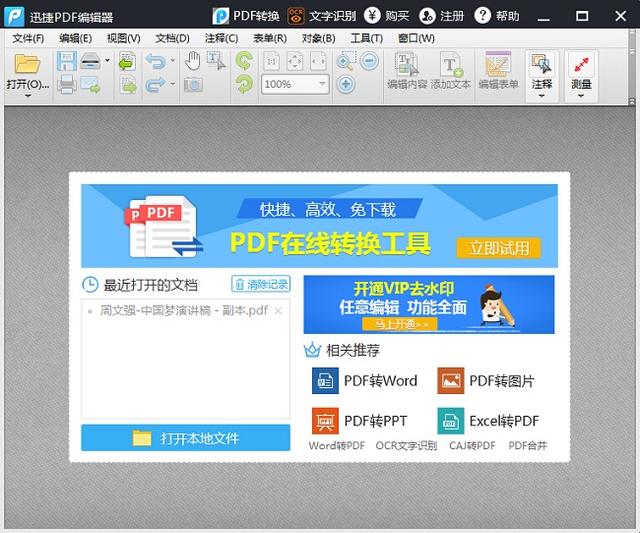The width and height of the screenshot is (640, 533).
Task: Click the 打开本地文件 button
Action: tap(186, 438)
